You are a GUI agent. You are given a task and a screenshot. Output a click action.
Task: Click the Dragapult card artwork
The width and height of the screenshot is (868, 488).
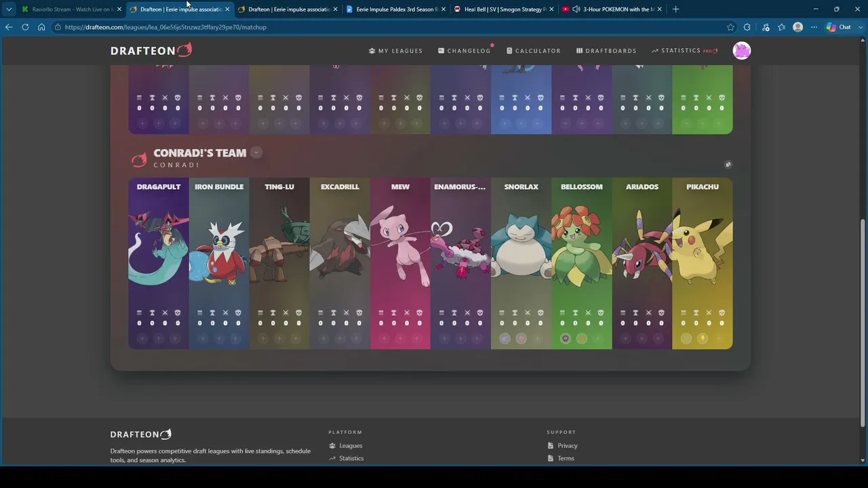click(x=159, y=247)
